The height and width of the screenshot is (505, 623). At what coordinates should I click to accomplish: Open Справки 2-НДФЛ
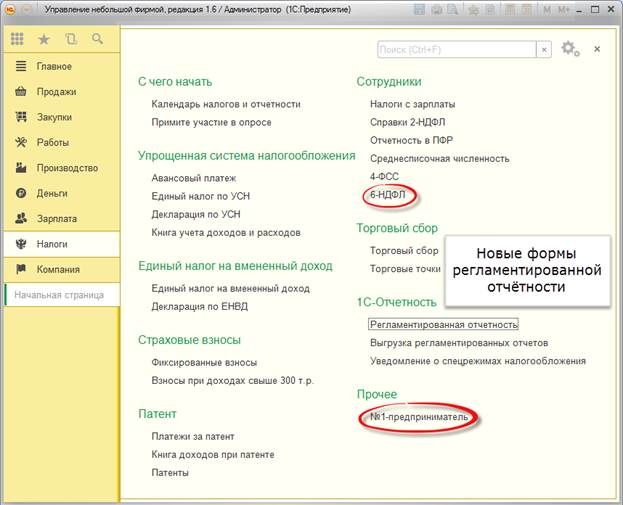tap(407, 122)
